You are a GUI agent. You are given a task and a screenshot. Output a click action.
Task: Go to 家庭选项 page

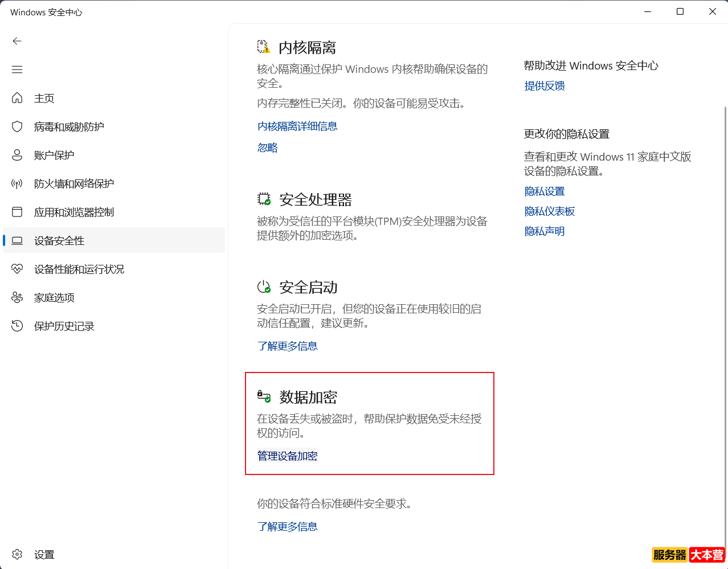tap(114, 297)
